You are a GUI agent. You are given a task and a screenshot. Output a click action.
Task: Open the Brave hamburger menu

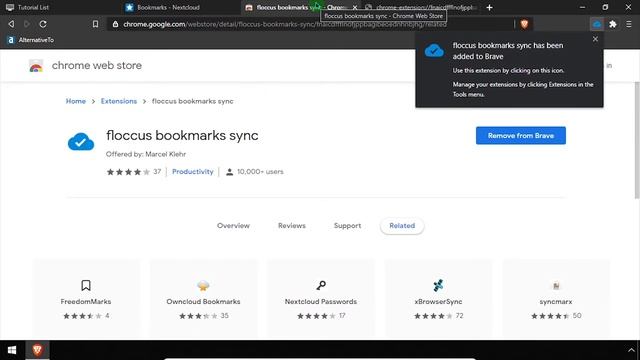tap(629, 24)
